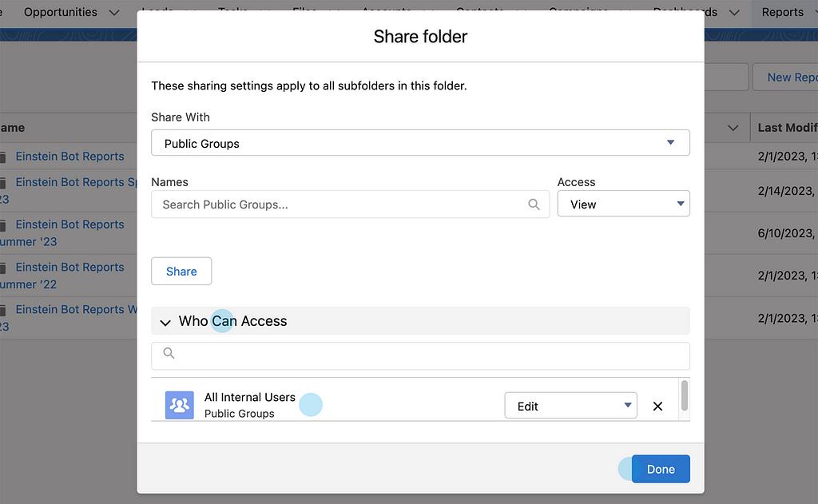Change All Internal Users Edit access dropdown
This screenshot has height=504, width=818.
click(570, 406)
